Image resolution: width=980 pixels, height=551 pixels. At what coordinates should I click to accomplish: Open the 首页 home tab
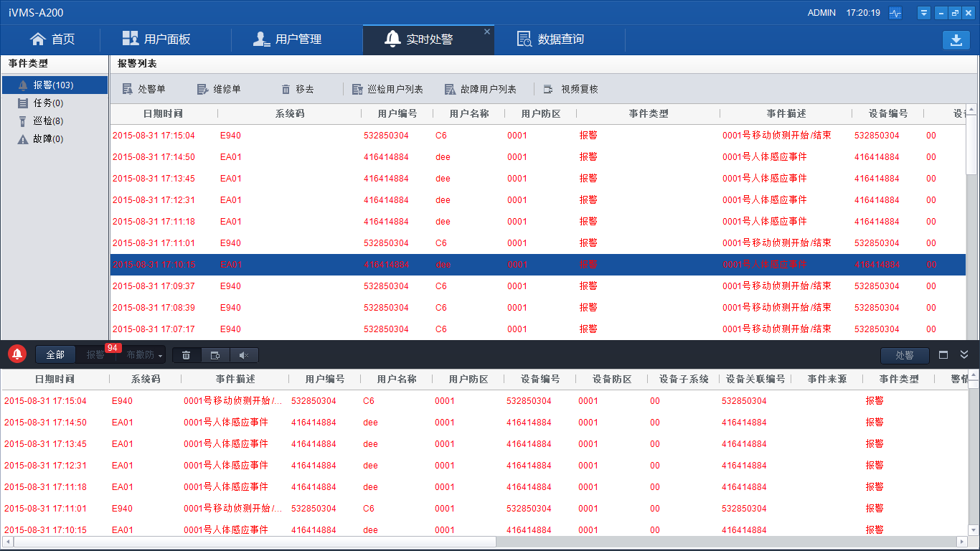pos(52,39)
